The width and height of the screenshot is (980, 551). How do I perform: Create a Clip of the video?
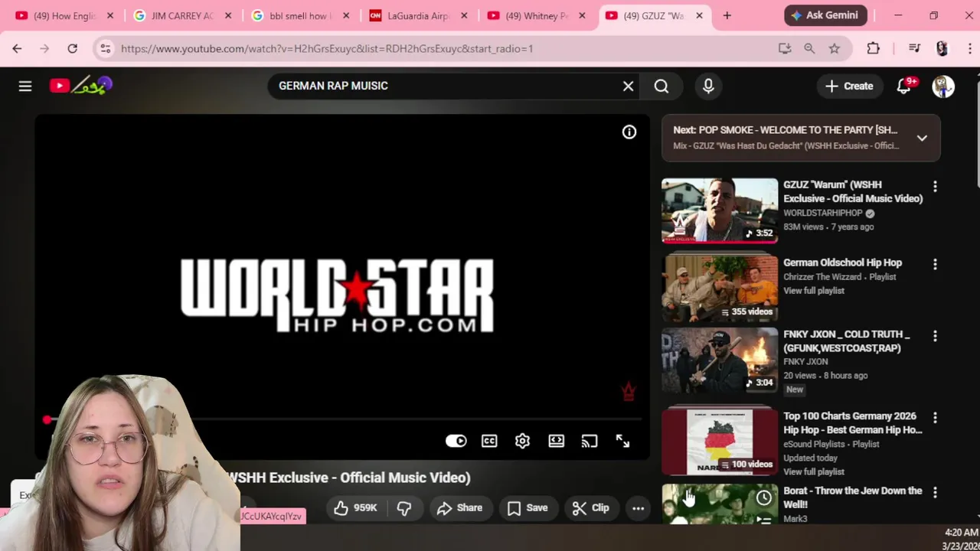[590, 508]
